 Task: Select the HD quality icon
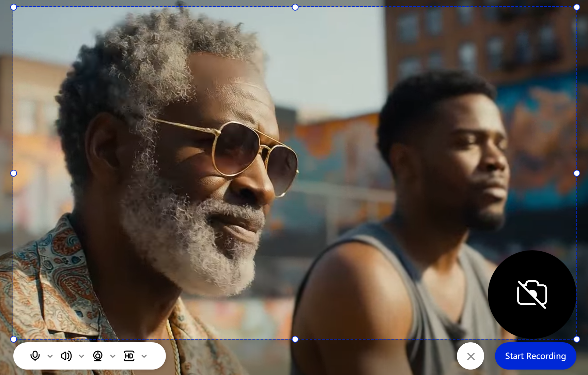coord(129,356)
